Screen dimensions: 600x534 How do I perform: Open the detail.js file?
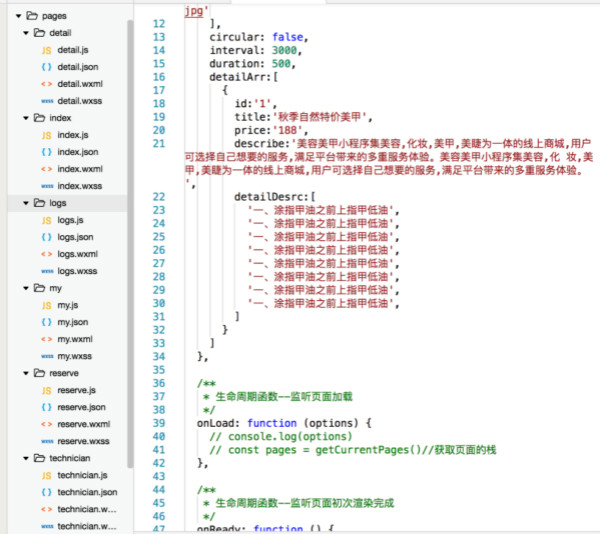pos(73,50)
